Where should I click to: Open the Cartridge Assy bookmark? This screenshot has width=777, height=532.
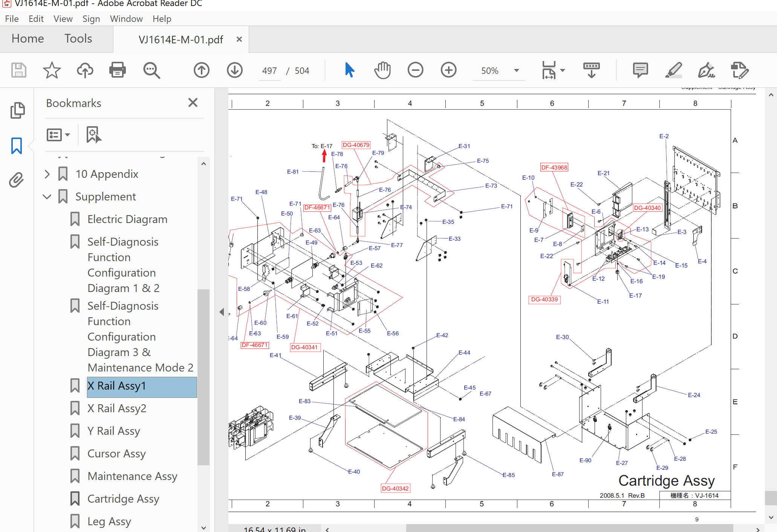click(x=123, y=499)
